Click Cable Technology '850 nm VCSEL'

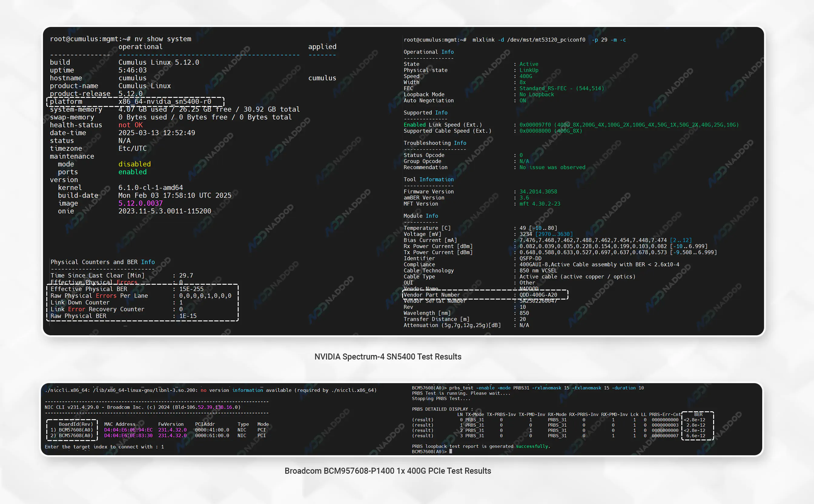(538, 271)
